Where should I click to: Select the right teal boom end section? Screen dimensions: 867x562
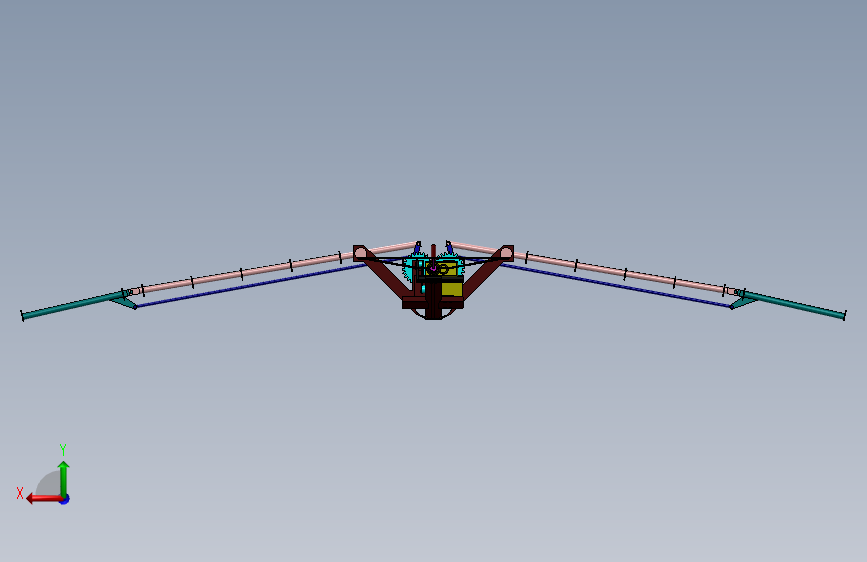coord(791,304)
